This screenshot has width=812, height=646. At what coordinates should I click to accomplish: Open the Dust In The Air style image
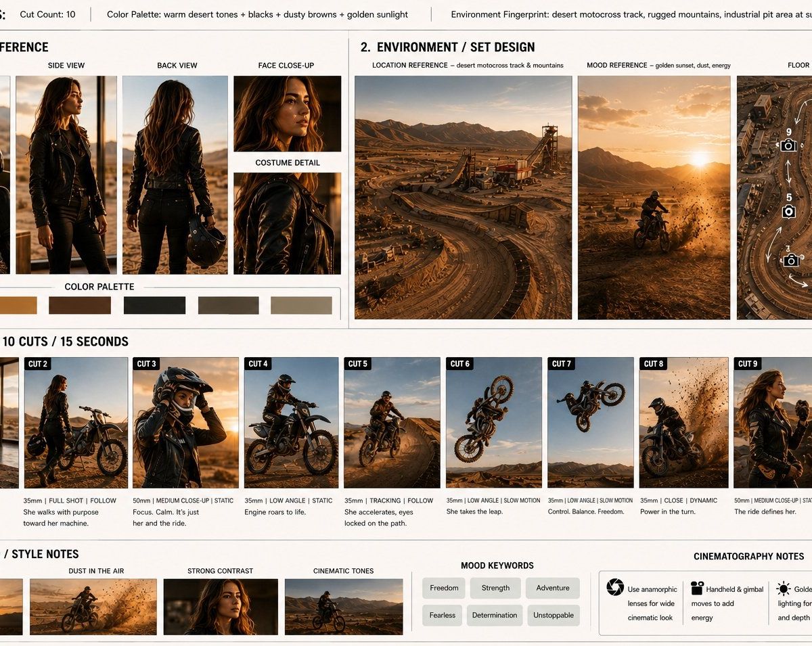coord(93,607)
